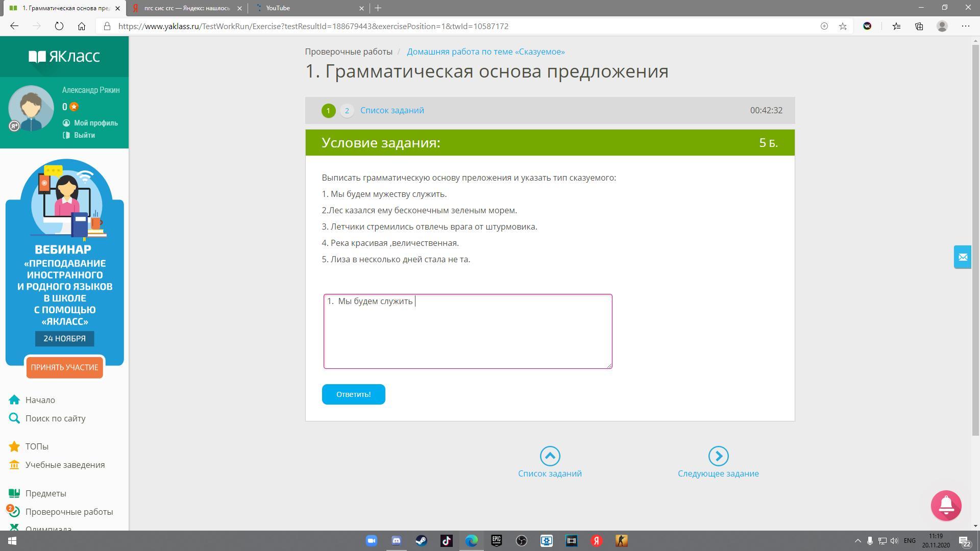Click the pink notification bell icon
The width and height of the screenshot is (980, 551).
point(946,505)
